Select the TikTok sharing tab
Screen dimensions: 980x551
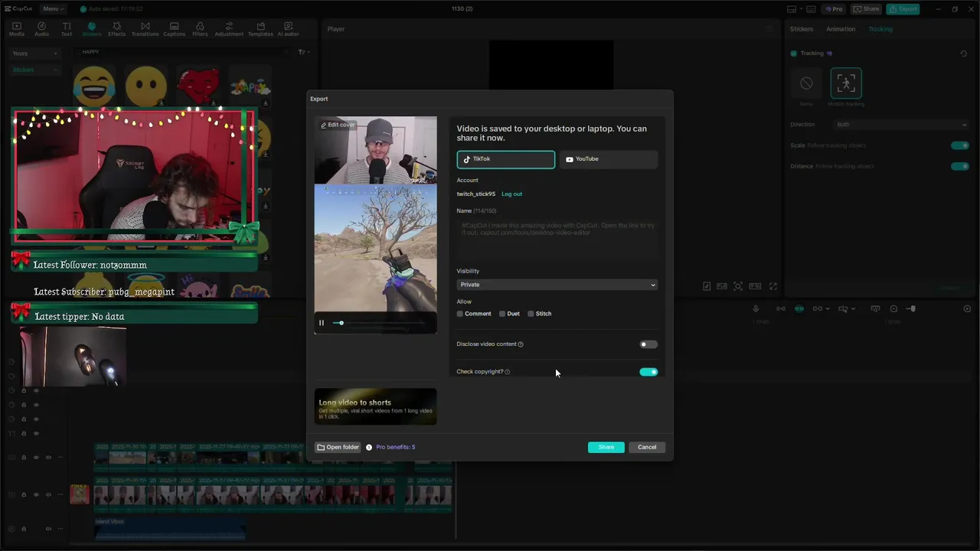(x=506, y=159)
